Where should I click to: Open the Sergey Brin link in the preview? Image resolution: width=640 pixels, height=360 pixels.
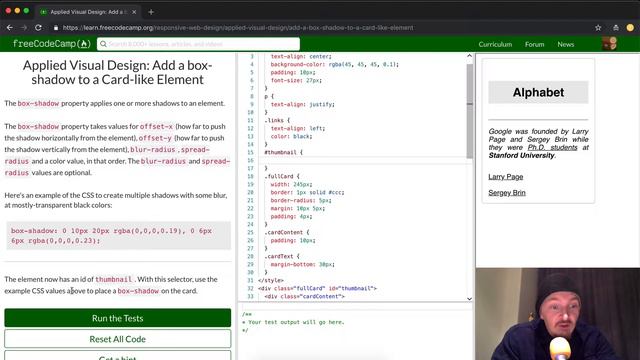pyautogui.click(x=507, y=193)
